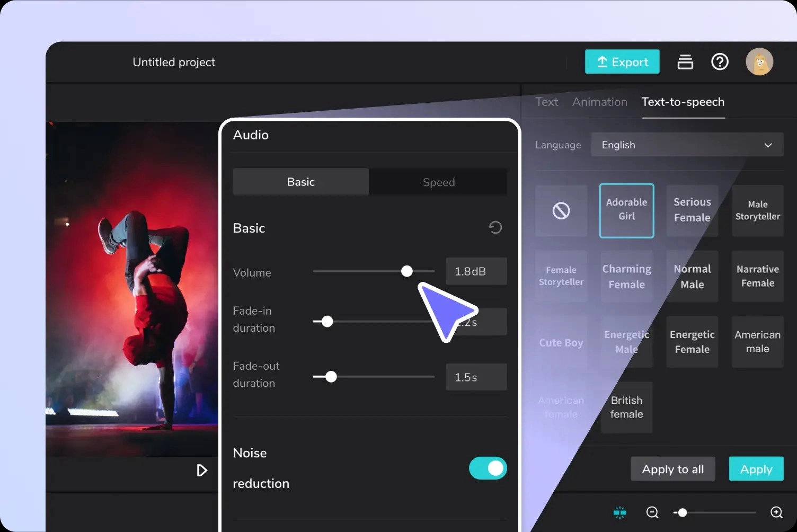Open the user profile avatar

(759, 62)
